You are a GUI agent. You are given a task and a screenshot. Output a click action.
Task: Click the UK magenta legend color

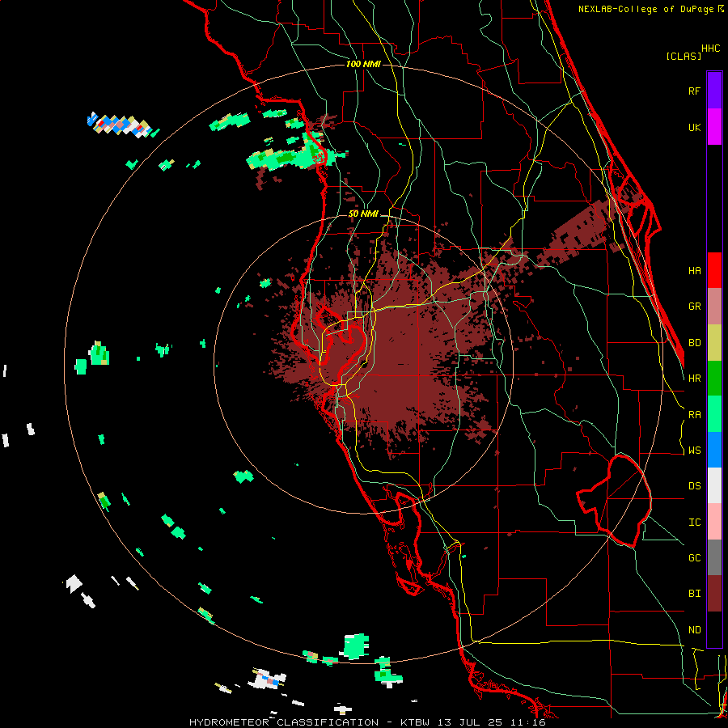(714, 127)
